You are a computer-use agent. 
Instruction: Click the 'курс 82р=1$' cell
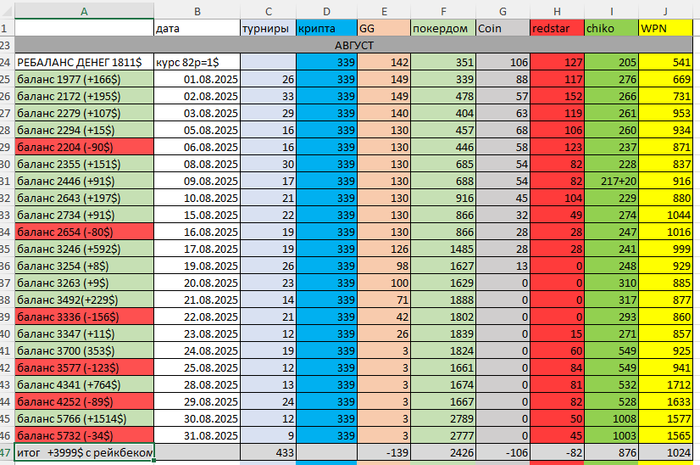197,62
